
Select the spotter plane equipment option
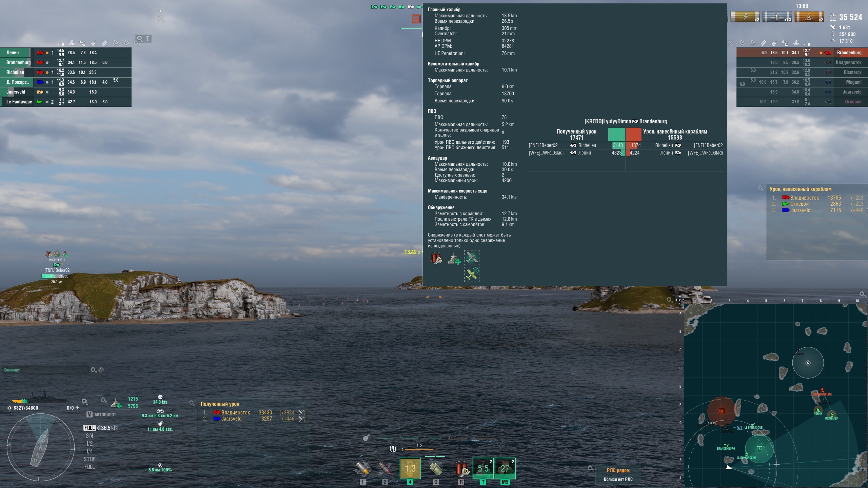472,274
